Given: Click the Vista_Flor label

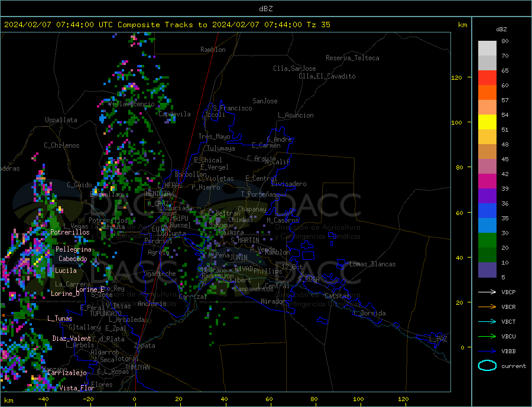Looking at the screenshot, I should (77, 388).
